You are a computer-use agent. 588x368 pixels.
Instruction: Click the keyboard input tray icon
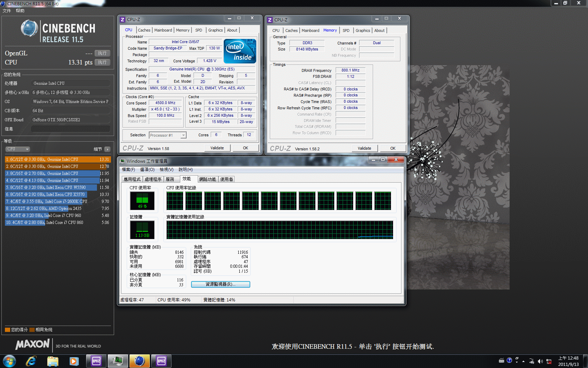[x=502, y=360]
